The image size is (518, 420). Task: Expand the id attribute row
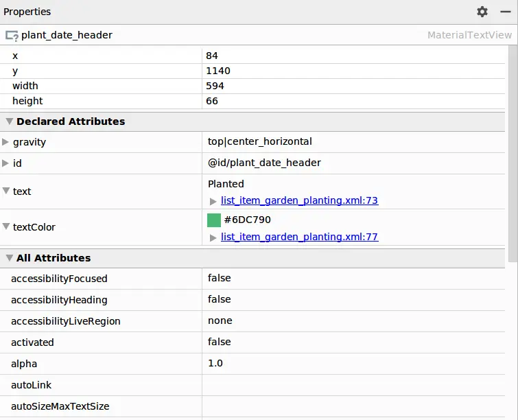coord(5,163)
